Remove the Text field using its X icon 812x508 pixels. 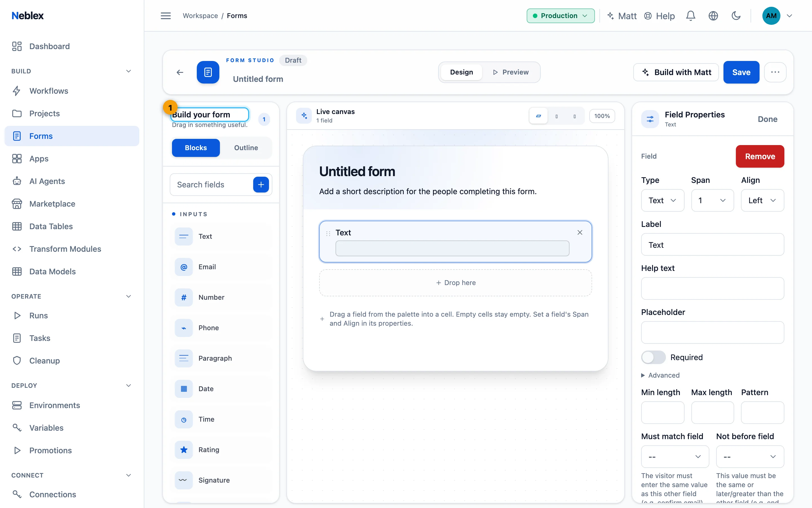click(x=580, y=233)
